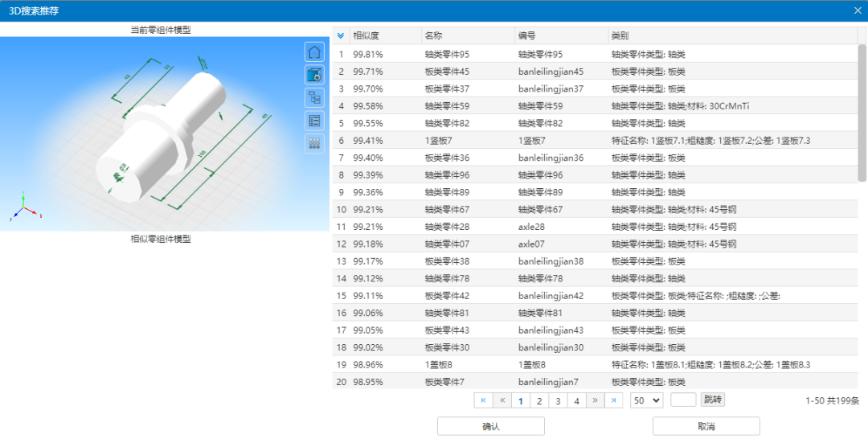Select name cell 轴类零件67
The image size is (868, 439).
(x=468, y=209)
